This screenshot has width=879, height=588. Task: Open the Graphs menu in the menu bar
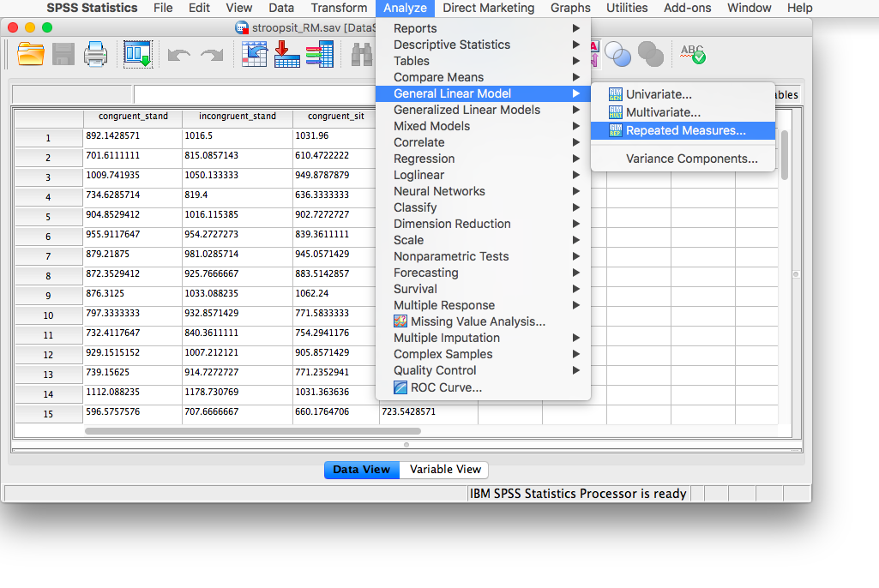pos(570,8)
